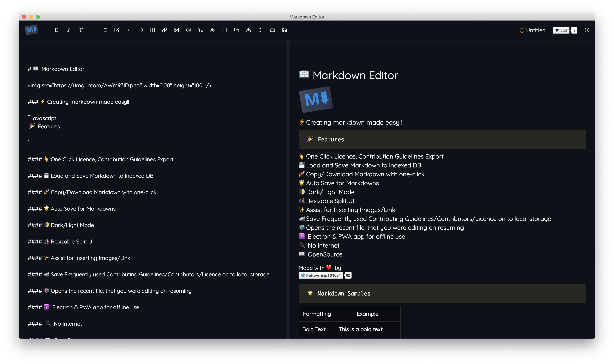Insert a link via chain icon
The height and width of the screenshot is (364, 614).
point(164,30)
